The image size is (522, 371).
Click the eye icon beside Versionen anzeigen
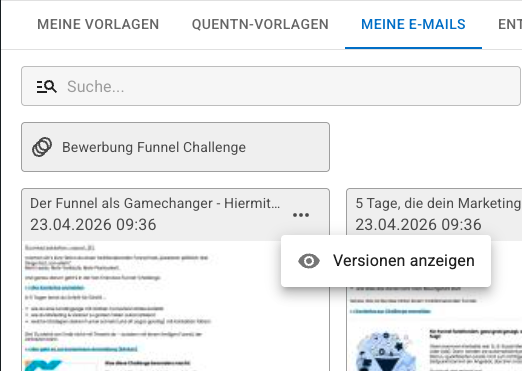(x=309, y=261)
